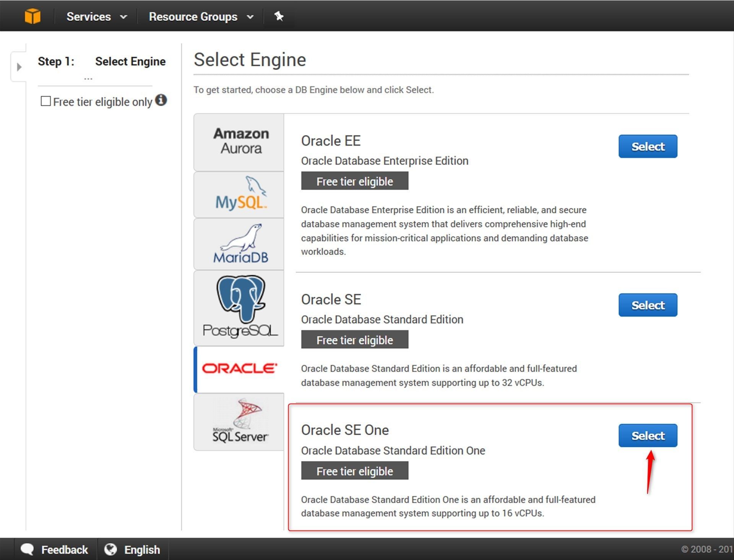Viewport: 734px width, 560px height.
Task: Click the Oracle SE heading
Action: [x=331, y=299]
